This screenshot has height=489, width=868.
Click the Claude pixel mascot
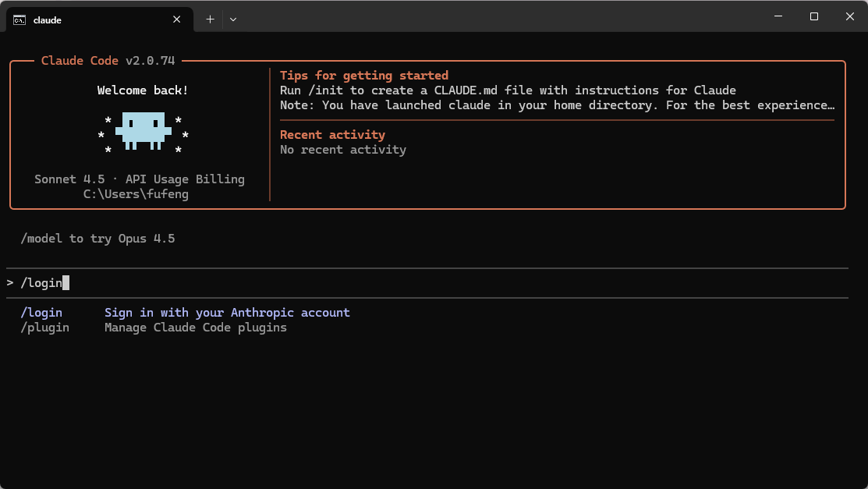click(x=143, y=132)
